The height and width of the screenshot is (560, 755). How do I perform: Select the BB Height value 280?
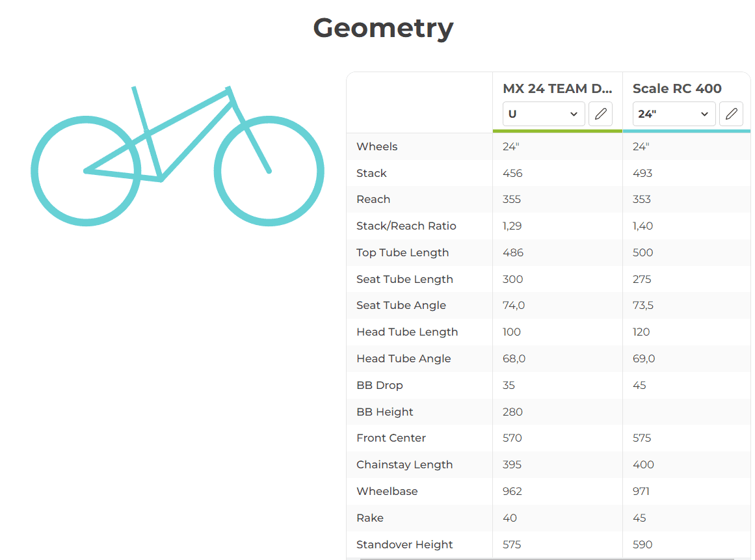[512, 412]
